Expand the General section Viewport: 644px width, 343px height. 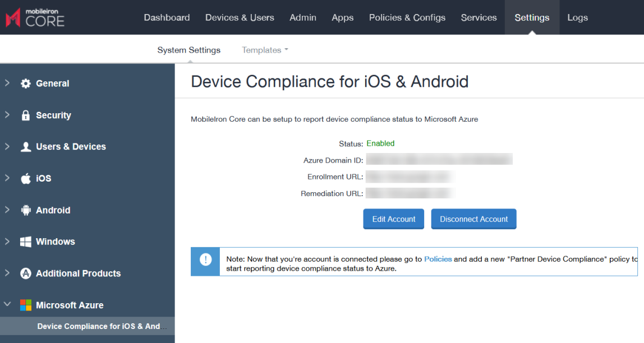[x=6, y=83]
